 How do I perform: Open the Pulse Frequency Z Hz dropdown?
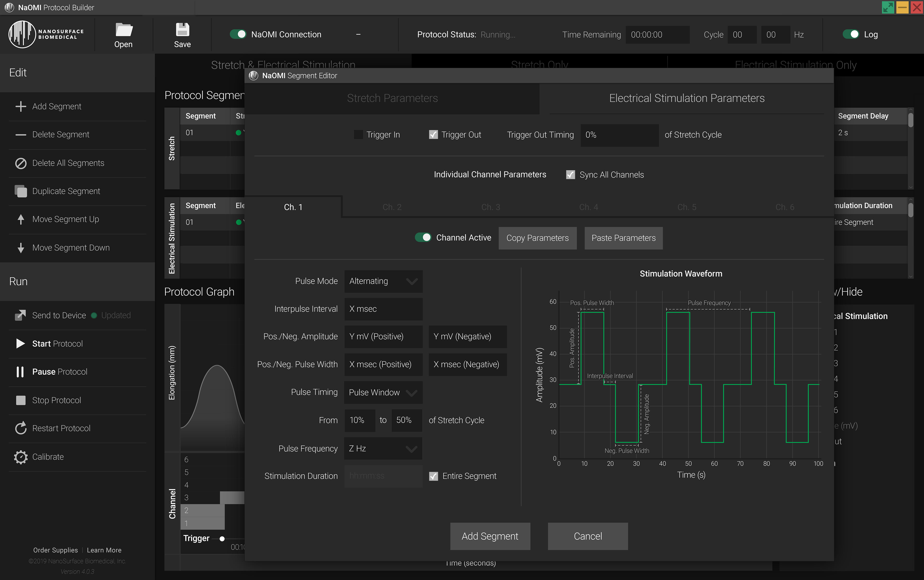pos(383,448)
